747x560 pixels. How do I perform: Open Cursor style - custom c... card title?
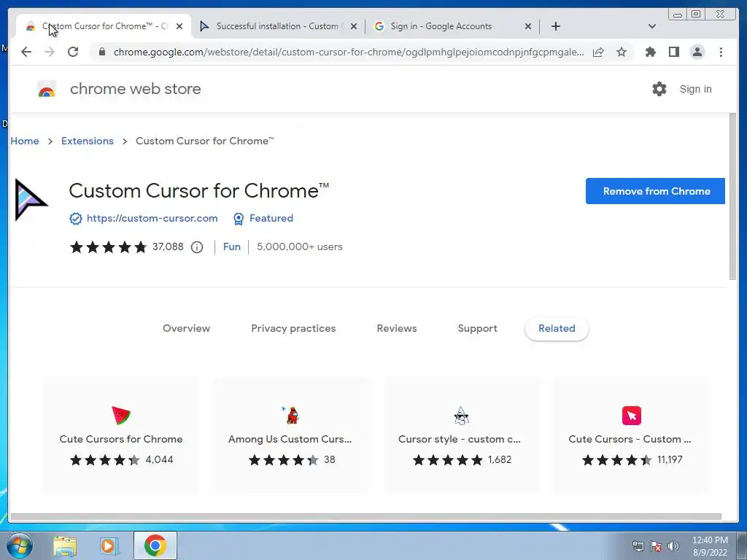coord(460,439)
